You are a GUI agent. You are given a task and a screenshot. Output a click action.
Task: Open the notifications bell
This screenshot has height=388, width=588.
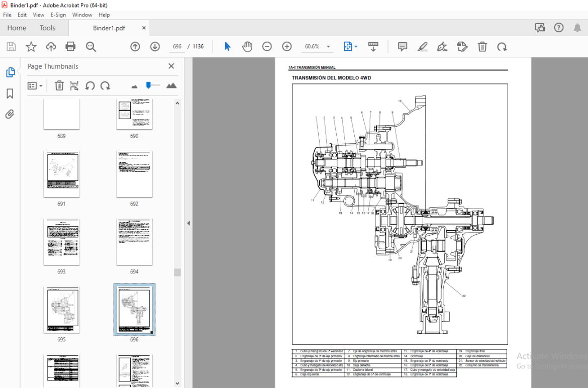[x=577, y=27]
